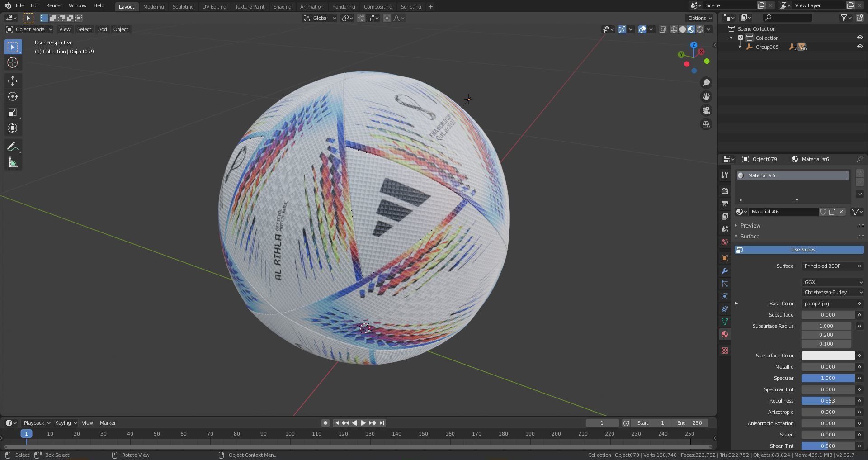Toggle fake user shield for Material #6

(x=823, y=212)
